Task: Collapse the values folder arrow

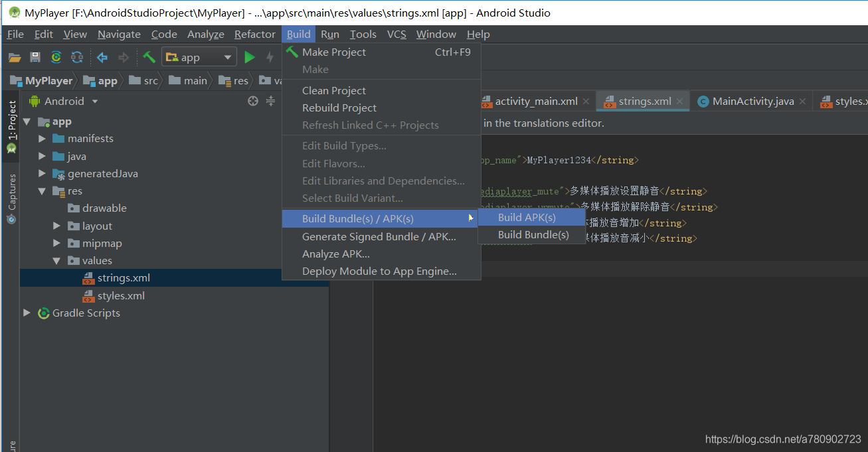Action: pyautogui.click(x=57, y=261)
